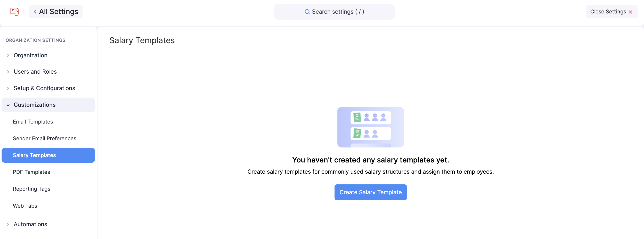Go back using All Settings

tap(55, 11)
